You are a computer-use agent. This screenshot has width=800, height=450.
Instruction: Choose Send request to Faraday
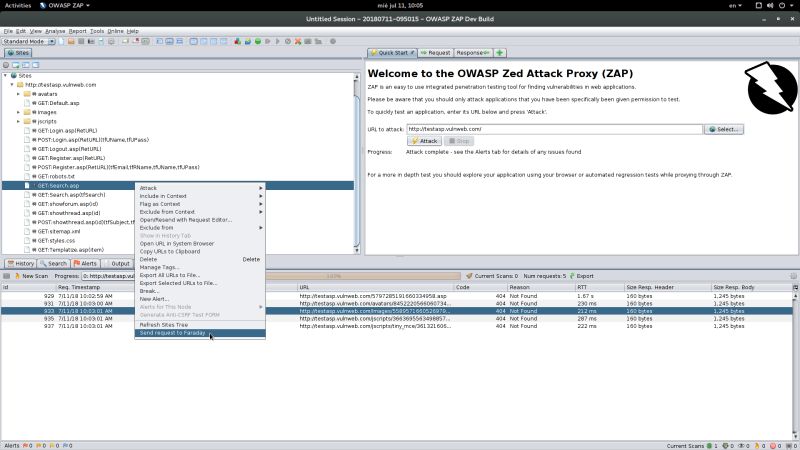click(200, 333)
